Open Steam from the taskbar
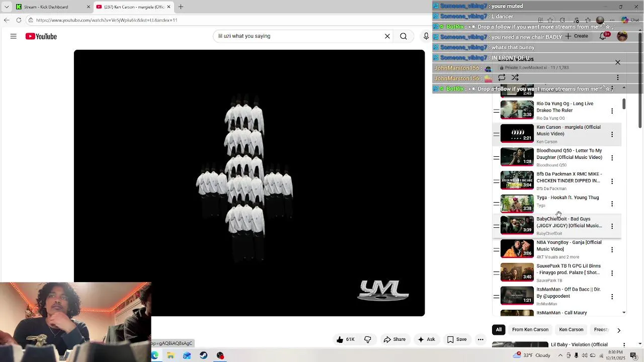644x362 pixels. pyautogui.click(x=203, y=355)
